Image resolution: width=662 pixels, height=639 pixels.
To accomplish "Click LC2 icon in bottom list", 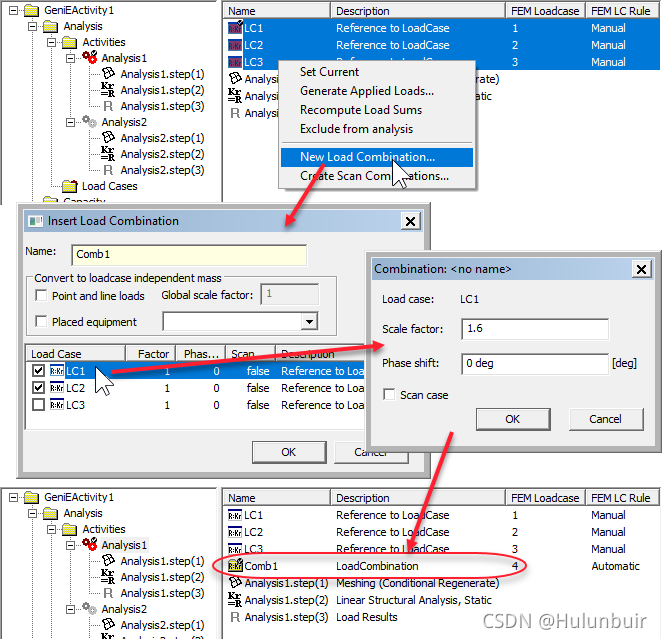I will [235, 532].
